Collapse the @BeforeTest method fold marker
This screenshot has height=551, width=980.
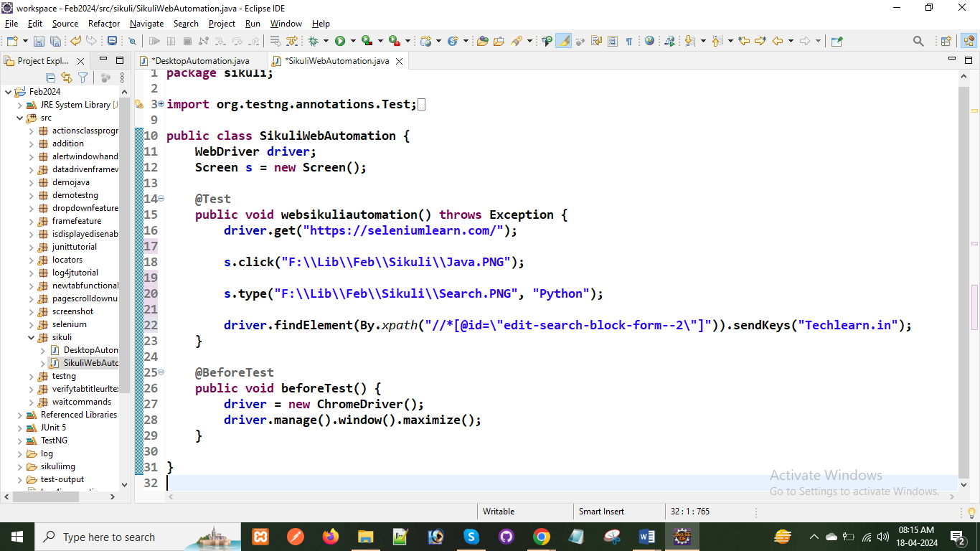(159, 373)
